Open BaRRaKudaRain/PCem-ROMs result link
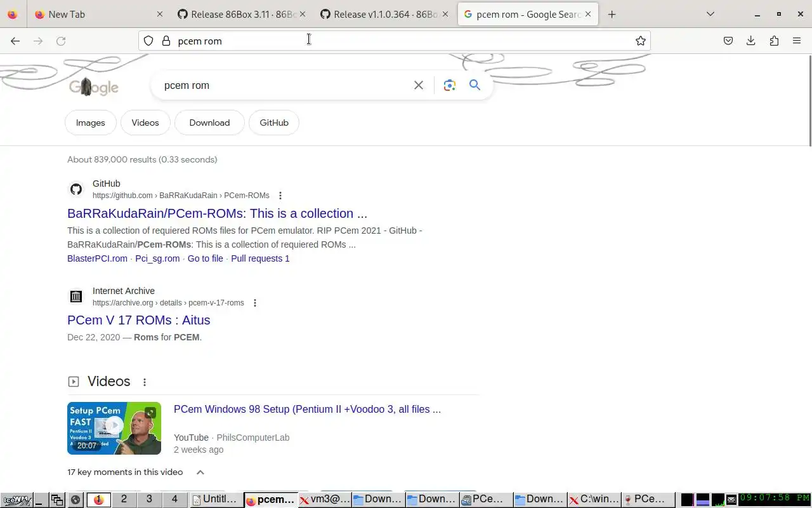812x508 pixels. (x=217, y=213)
